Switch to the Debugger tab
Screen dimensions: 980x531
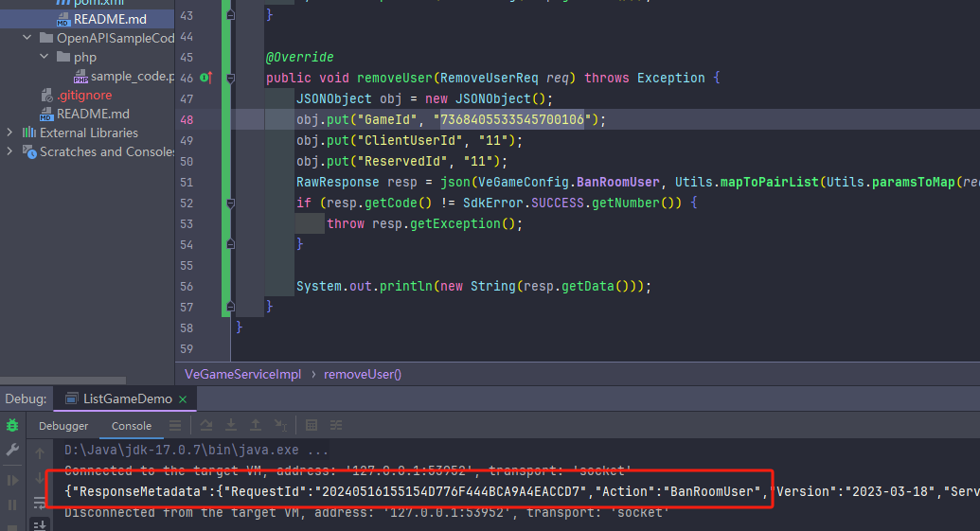click(x=63, y=425)
